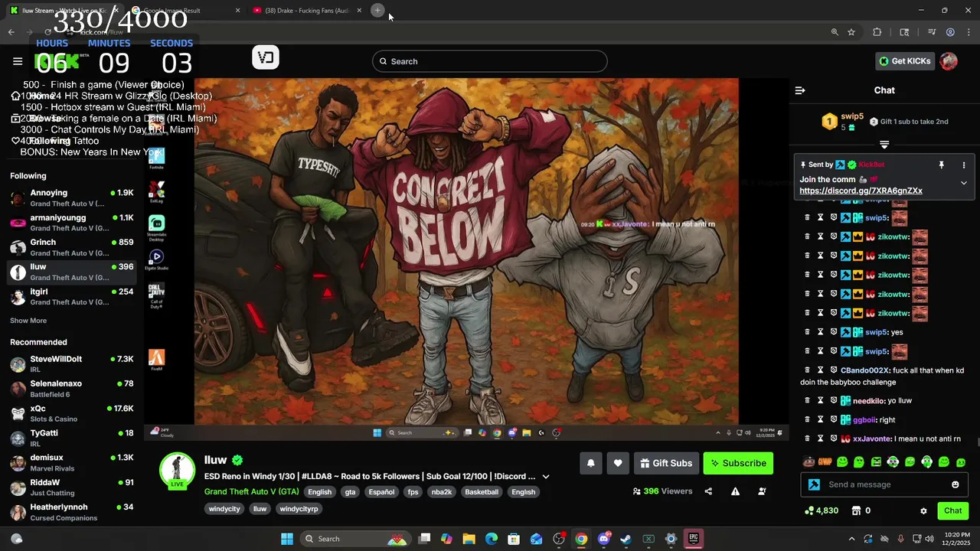
Task: Open the Grand Theft Auto V category link
Action: pos(251,492)
